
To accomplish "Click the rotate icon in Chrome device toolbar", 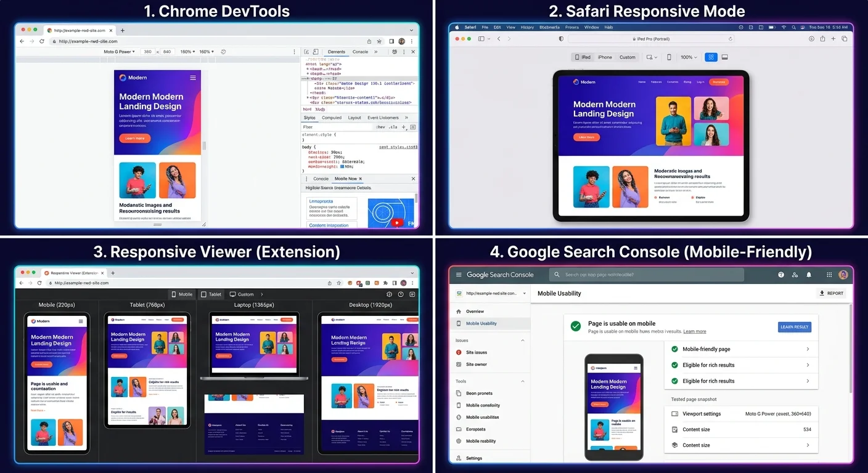I will coord(223,52).
